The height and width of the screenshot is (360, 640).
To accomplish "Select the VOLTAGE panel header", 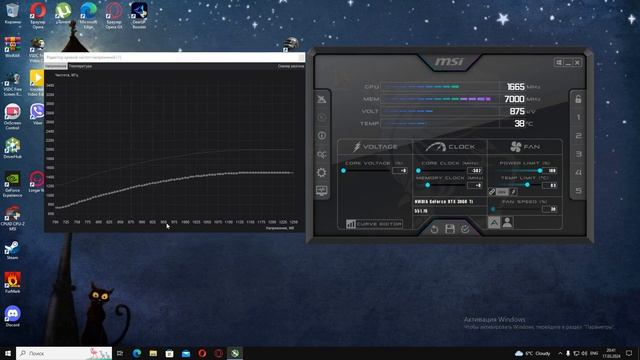I will (x=376, y=147).
